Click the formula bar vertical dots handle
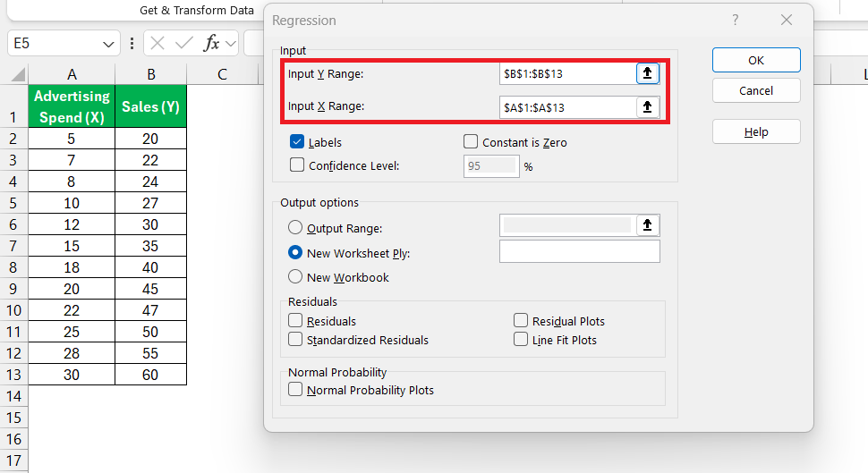This screenshot has height=473, width=868. tap(132, 43)
